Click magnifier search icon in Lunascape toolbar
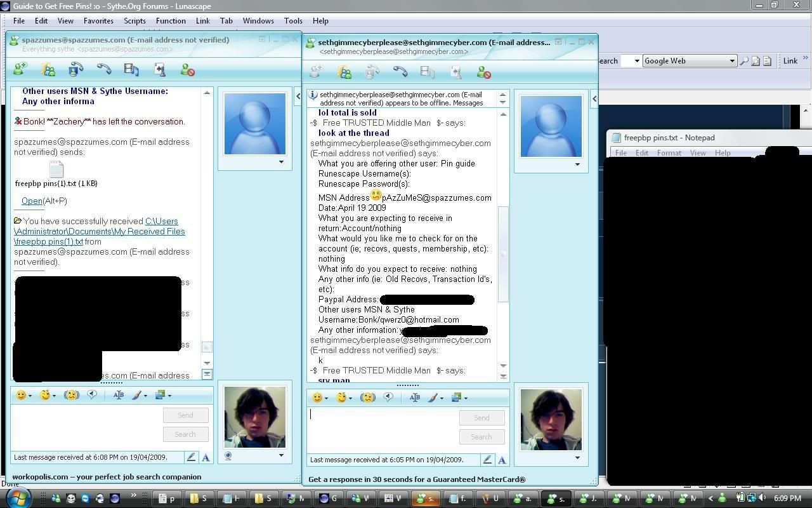812x508 pixels. [x=745, y=61]
